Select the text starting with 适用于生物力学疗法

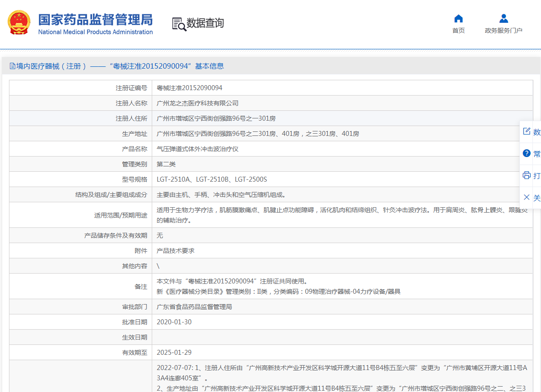pos(343,215)
